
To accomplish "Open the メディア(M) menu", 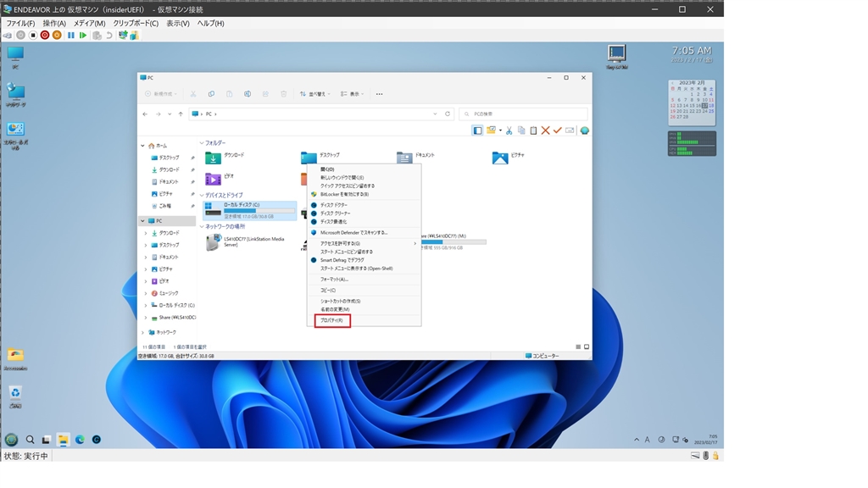I will [x=89, y=23].
